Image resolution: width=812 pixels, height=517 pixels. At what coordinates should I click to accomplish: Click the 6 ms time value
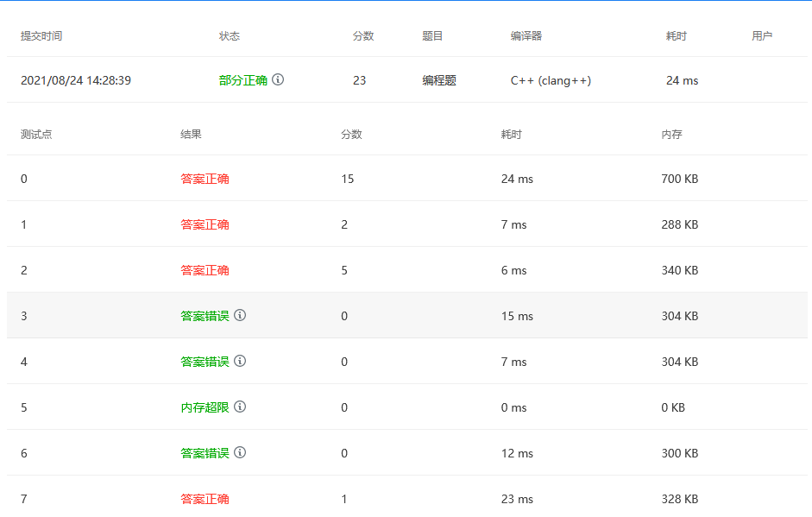(513, 270)
